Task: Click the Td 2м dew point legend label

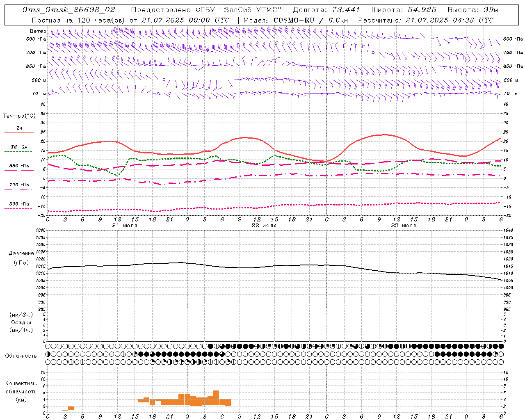Action: coord(19,147)
